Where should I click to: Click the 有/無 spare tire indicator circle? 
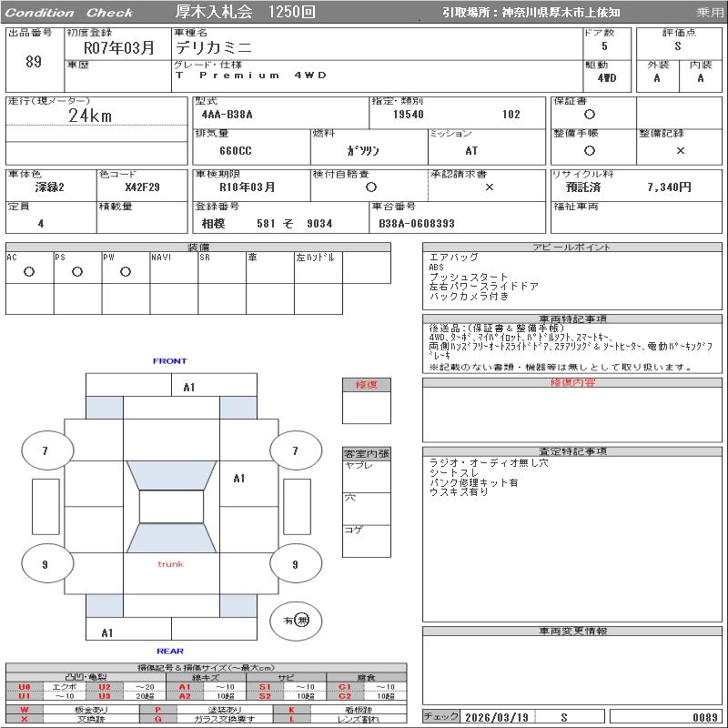(x=296, y=620)
